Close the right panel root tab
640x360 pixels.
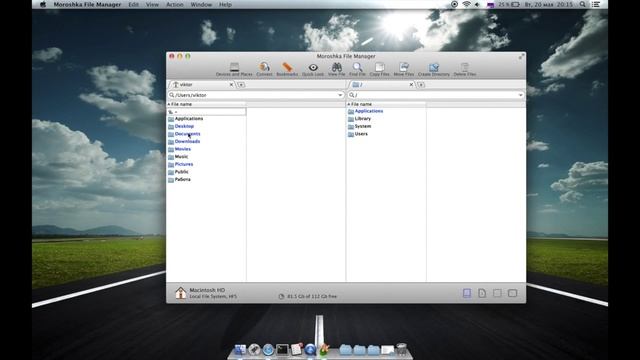click(x=411, y=84)
